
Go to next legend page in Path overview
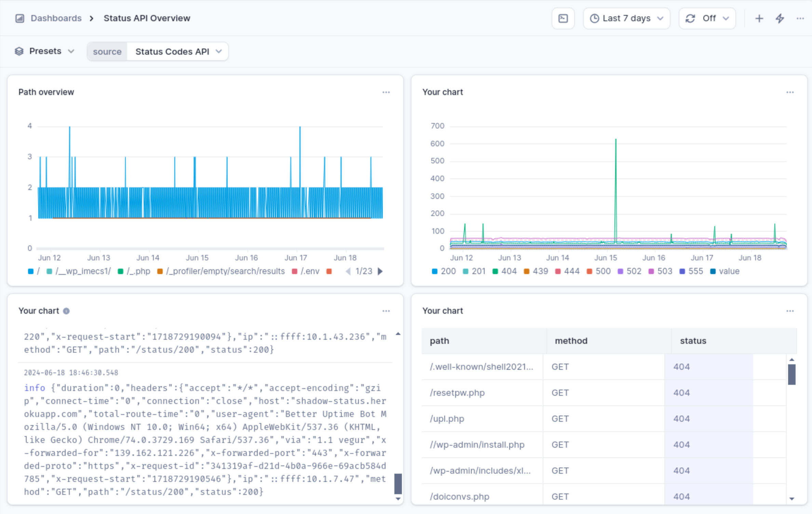click(x=380, y=271)
